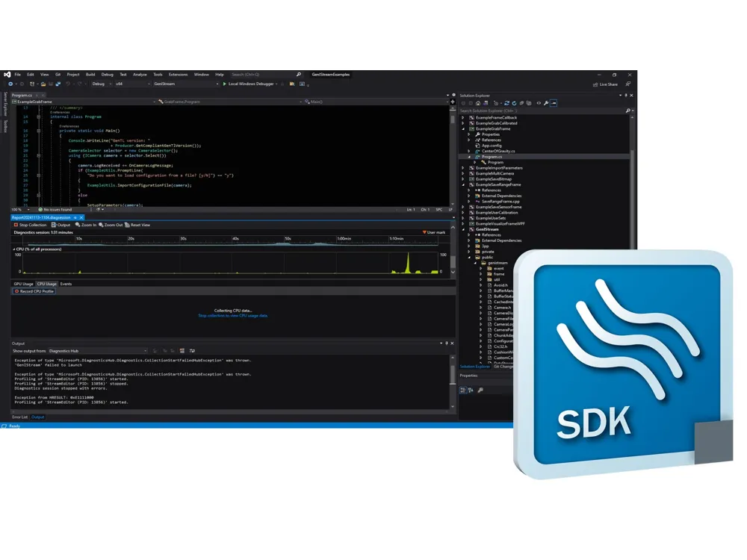Collapse the CPU graph section triangle
The width and height of the screenshot is (747, 560).
coord(13,249)
